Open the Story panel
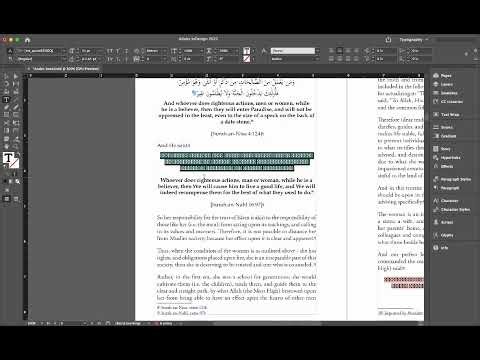480x360 pixels. [x=442, y=149]
